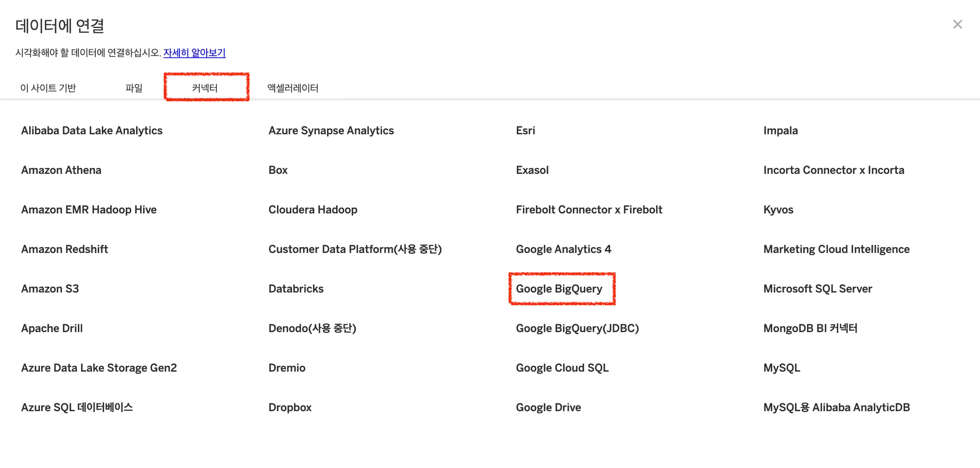Switch to the 파일 tab
Image resolution: width=980 pixels, height=468 pixels.
coord(134,88)
